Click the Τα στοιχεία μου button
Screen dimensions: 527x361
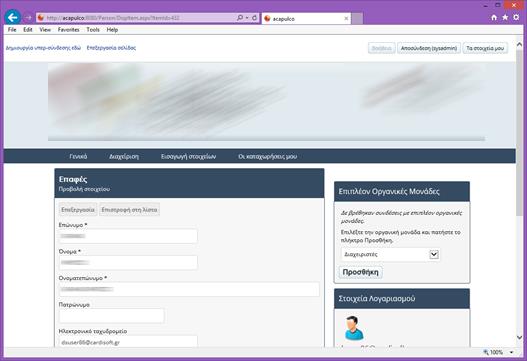tap(485, 48)
